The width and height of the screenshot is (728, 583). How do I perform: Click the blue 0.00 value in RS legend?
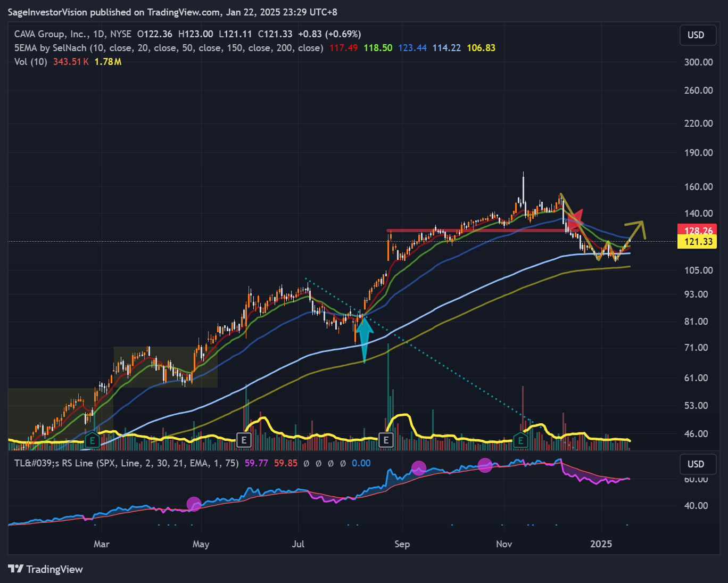[361, 463]
